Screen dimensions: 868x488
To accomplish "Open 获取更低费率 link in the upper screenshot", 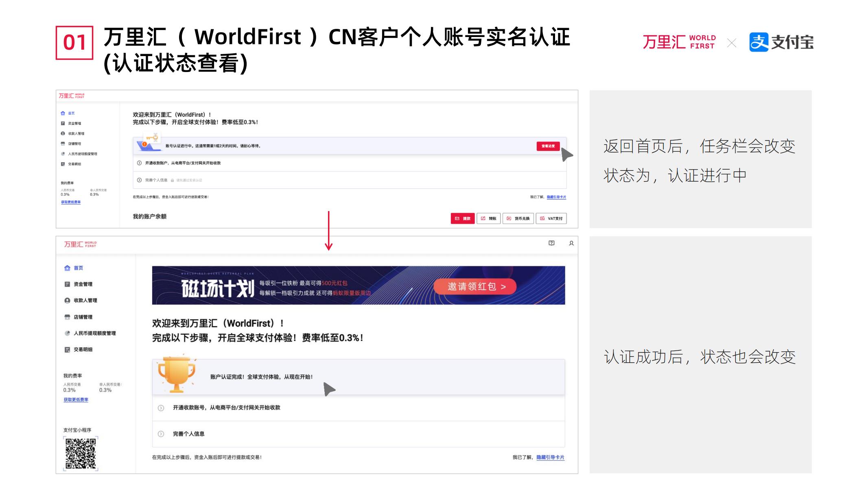I will [x=71, y=202].
